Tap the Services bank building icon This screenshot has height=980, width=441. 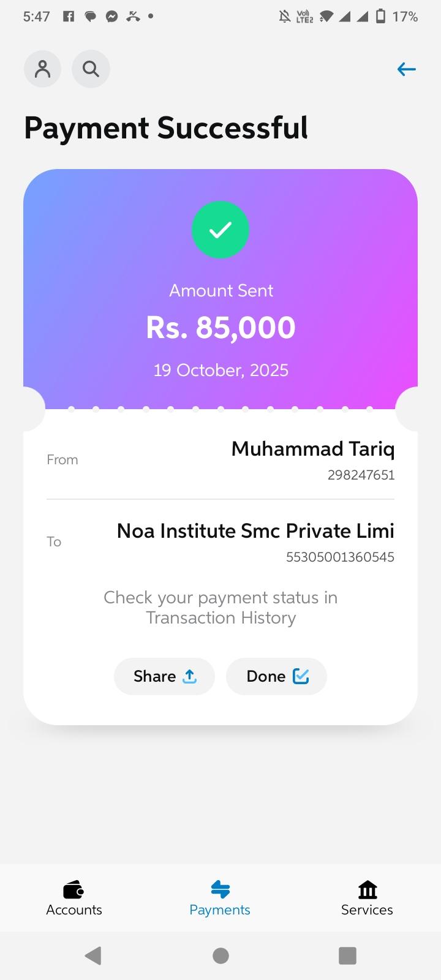(x=367, y=889)
